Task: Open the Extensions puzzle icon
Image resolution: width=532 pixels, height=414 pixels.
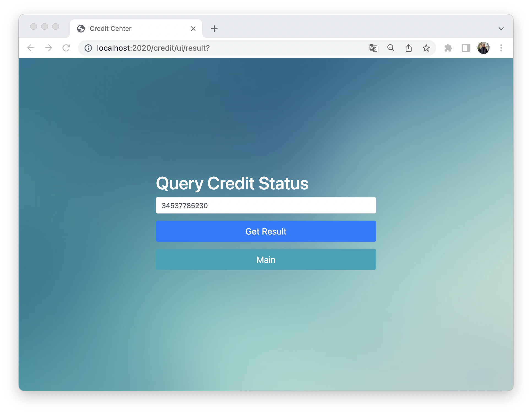Action: (448, 48)
